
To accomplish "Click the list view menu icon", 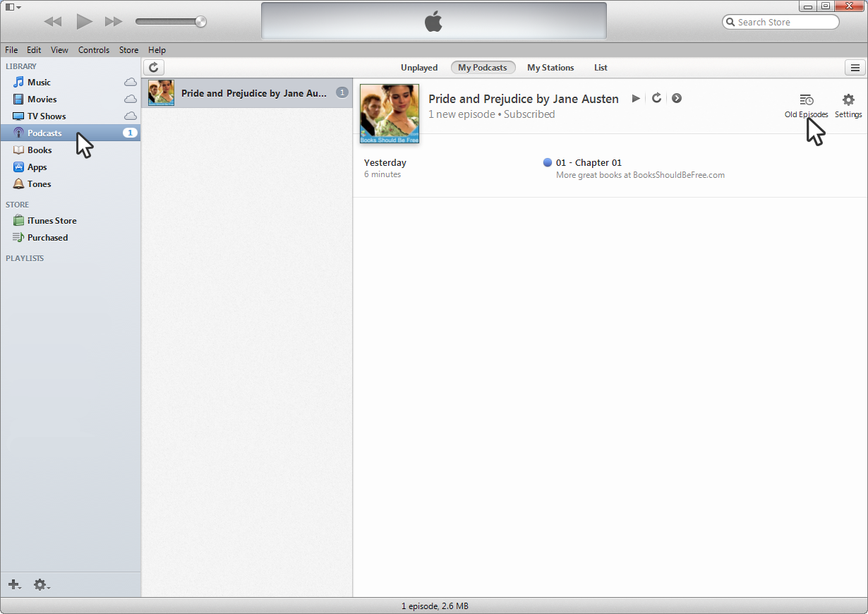I will click(x=855, y=68).
